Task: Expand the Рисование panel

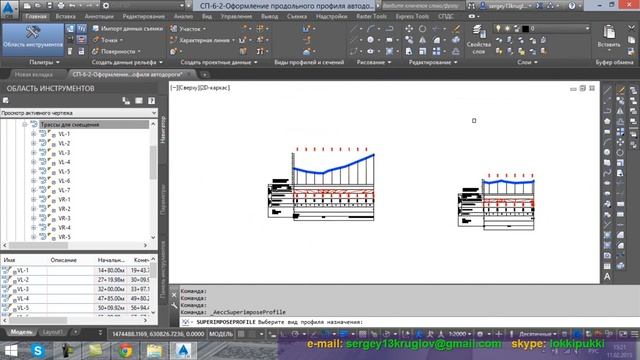Action: point(374,62)
